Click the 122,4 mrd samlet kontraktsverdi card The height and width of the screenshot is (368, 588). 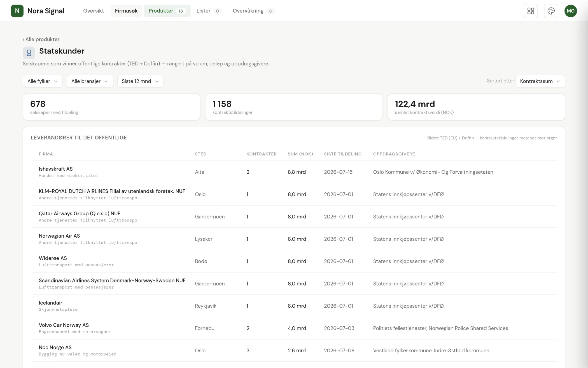point(476,107)
